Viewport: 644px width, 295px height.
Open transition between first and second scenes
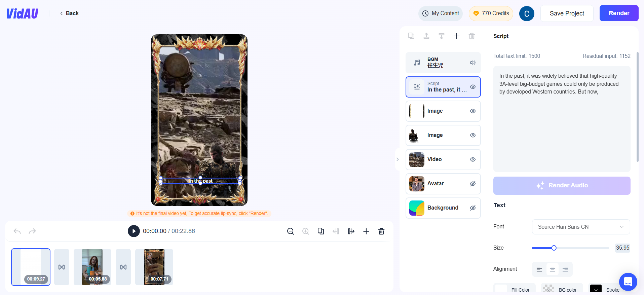click(62, 267)
